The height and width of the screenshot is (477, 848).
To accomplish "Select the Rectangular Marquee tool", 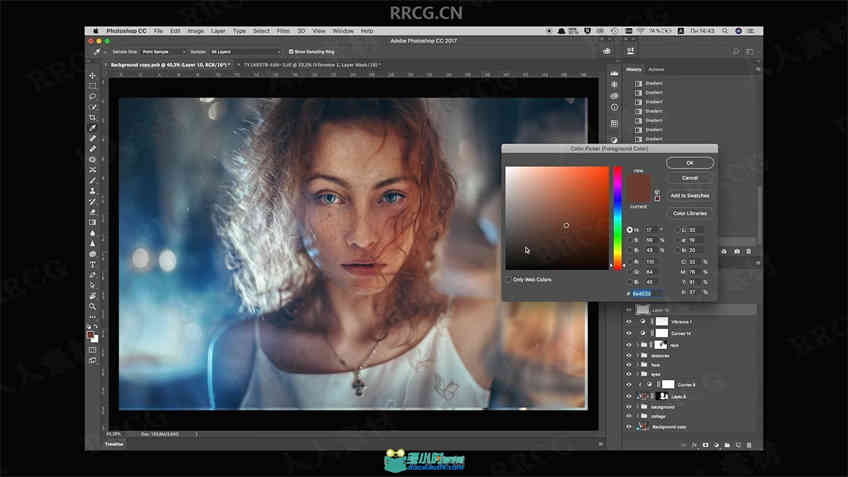I will coord(92,86).
